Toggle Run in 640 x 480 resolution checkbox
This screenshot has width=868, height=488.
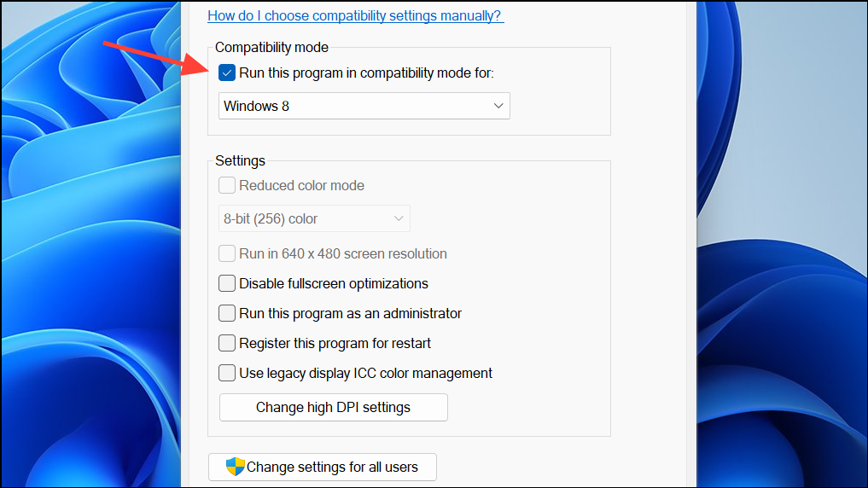(x=227, y=253)
